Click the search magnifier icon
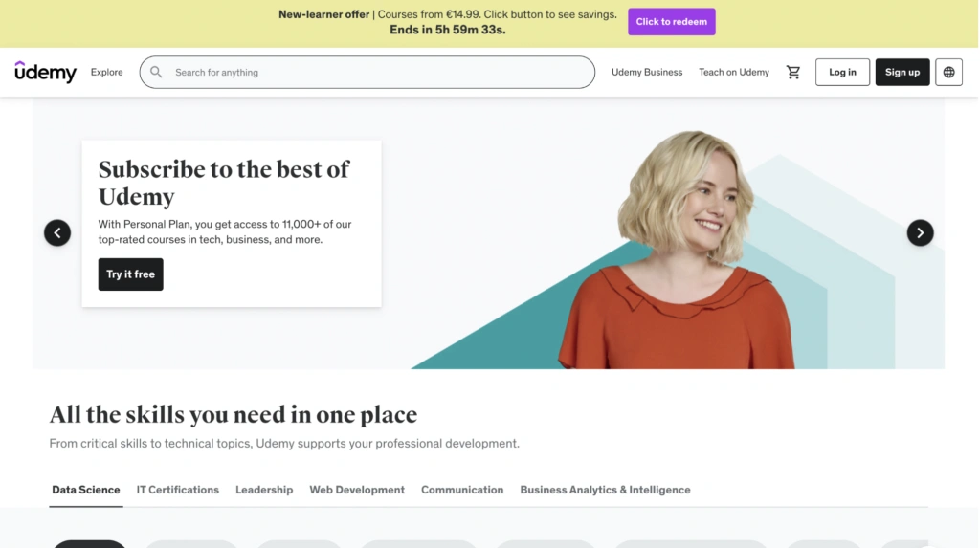 click(156, 73)
